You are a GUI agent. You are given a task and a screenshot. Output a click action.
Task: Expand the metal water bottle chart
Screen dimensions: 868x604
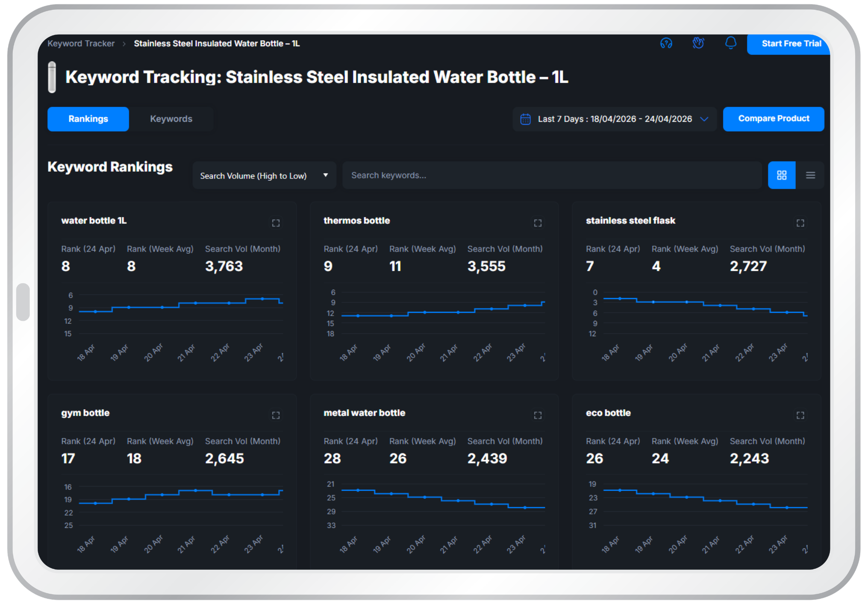538,415
